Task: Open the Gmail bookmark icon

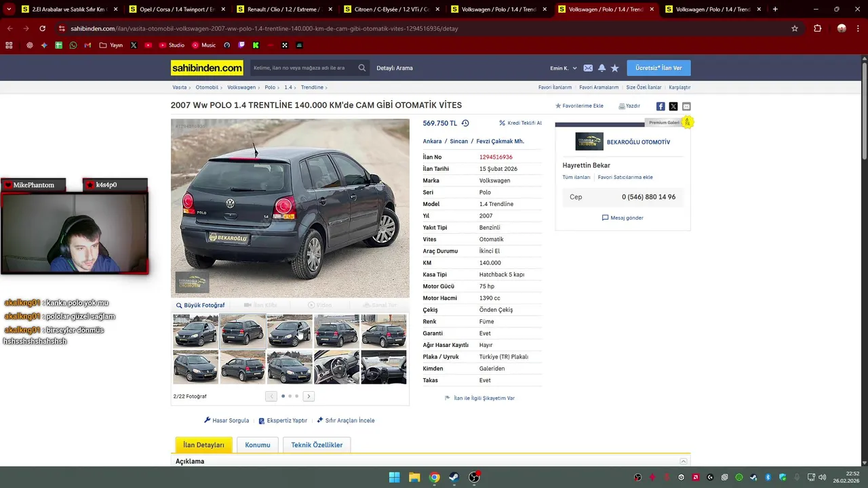Action: [x=87, y=45]
